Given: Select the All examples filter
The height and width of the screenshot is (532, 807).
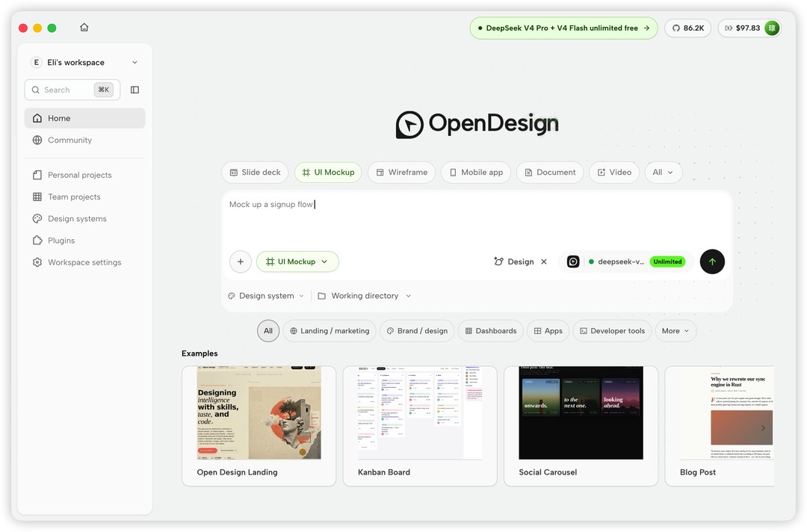Looking at the screenshot, I should (x=268, y=331).
